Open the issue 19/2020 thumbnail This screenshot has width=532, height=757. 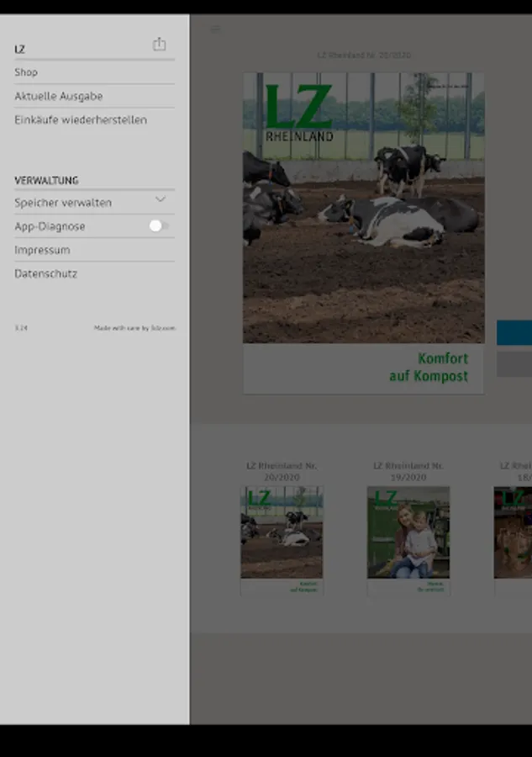tap(408, 540)
